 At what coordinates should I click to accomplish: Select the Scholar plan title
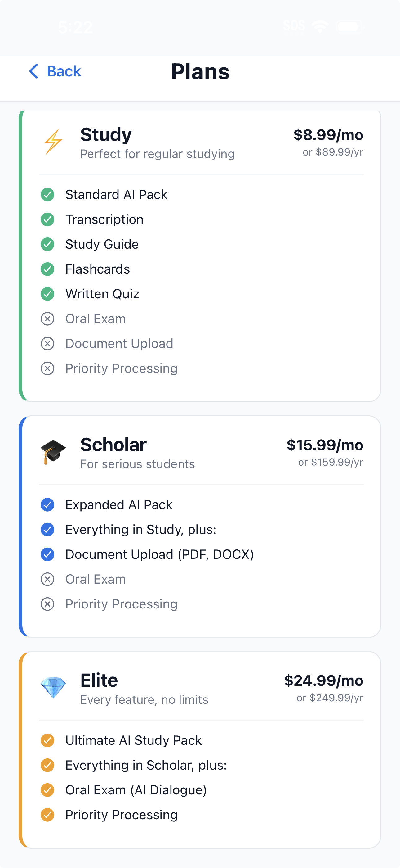(x=113, y=445)
